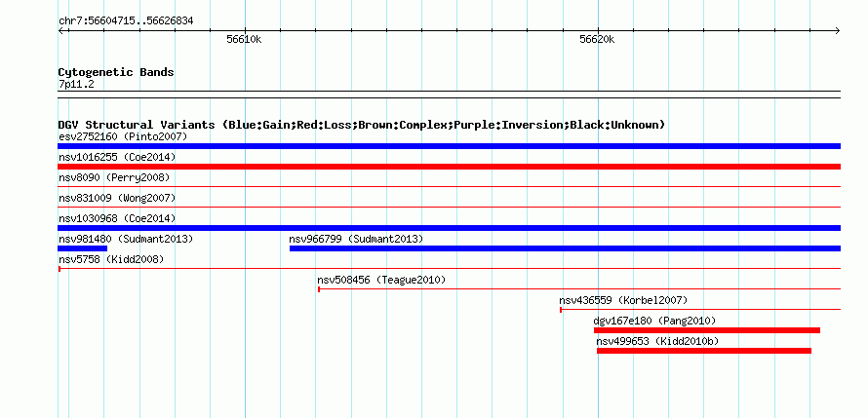Screen dimensions: 868x418
Task: Click the DGV Structural Variants track title
Action: point(362,125)
